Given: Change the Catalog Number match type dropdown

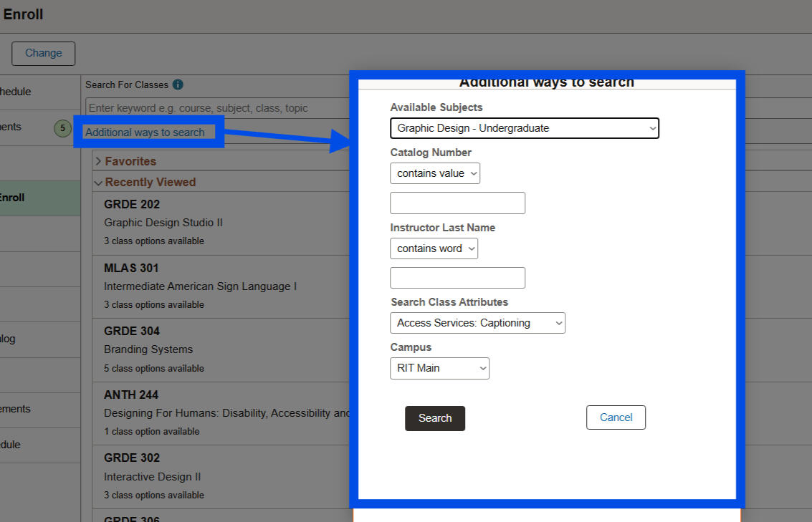Looking at the screenshot, I should click(434, 173).
